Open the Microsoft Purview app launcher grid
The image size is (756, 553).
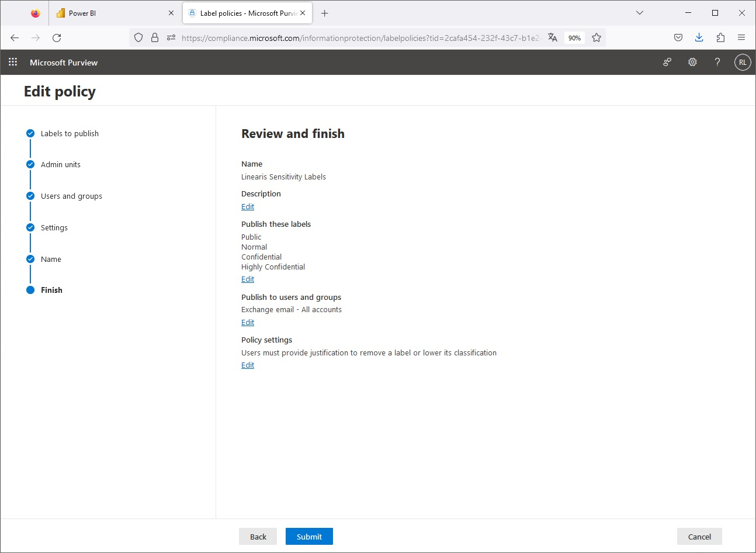12,62
